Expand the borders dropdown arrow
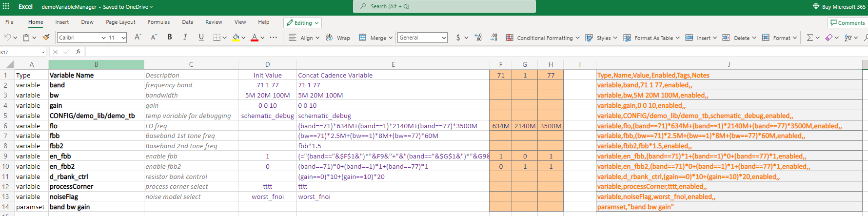868x216 pixels. pos(225,38)
